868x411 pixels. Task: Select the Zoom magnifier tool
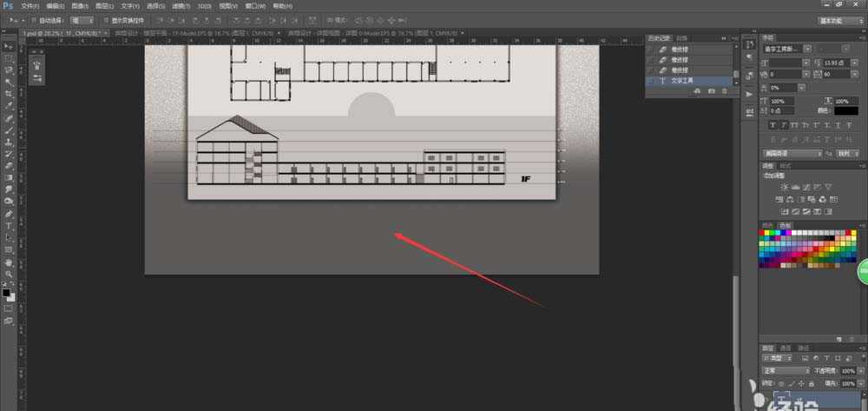9,274
